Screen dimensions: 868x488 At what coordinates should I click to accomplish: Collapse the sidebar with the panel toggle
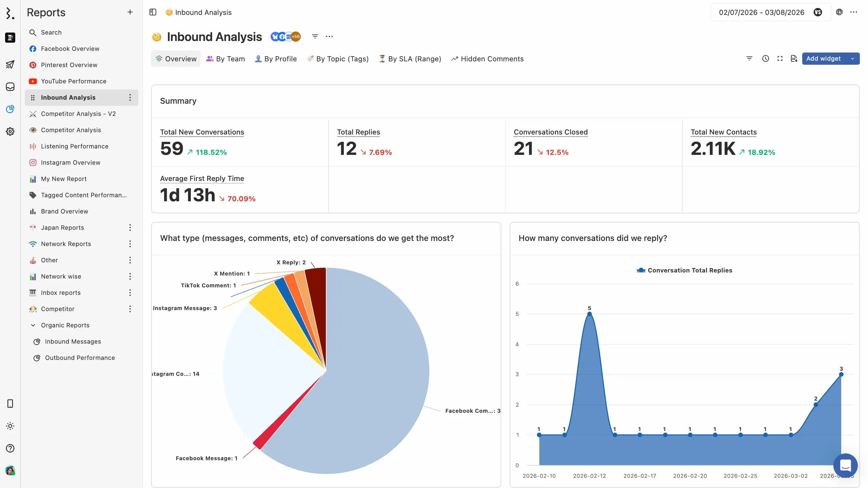click(153, 12)
